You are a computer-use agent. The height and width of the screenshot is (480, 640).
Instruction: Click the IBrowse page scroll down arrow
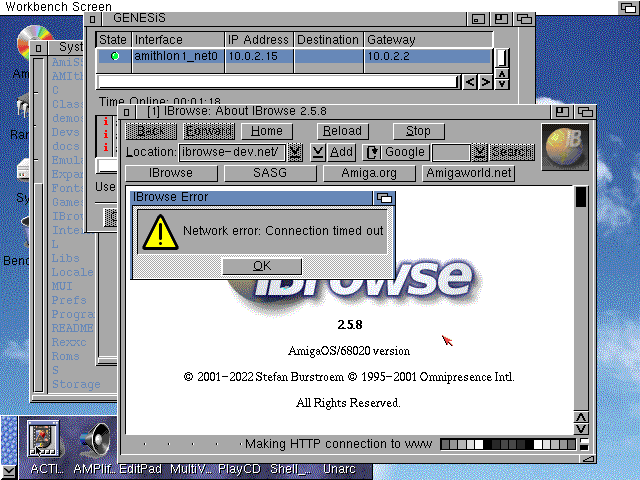[581, 429]
